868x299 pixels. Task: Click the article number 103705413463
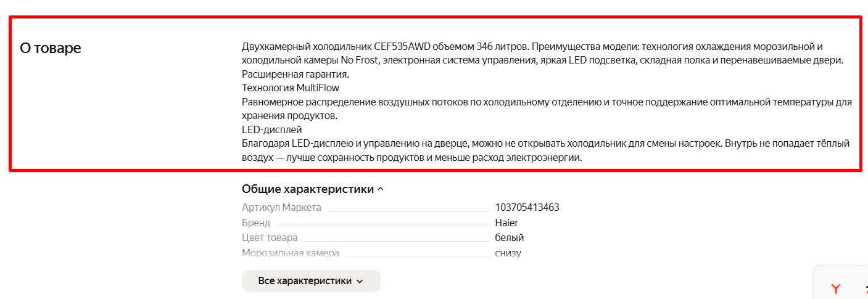(x=527, y=207)
